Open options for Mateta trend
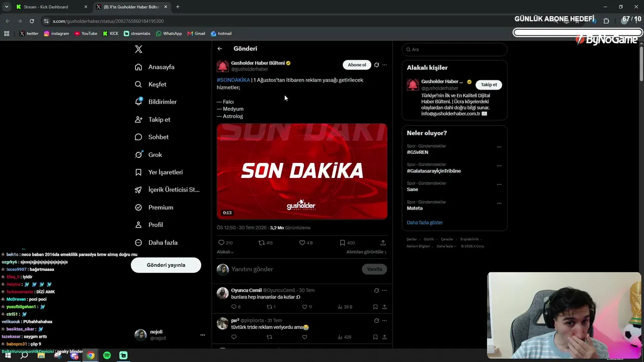 point(499,203)
